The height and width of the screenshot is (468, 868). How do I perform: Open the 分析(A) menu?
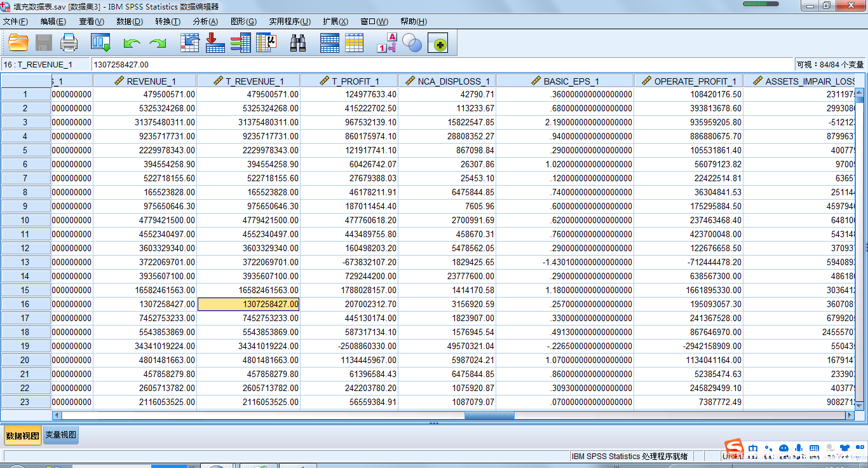[205, 22]
